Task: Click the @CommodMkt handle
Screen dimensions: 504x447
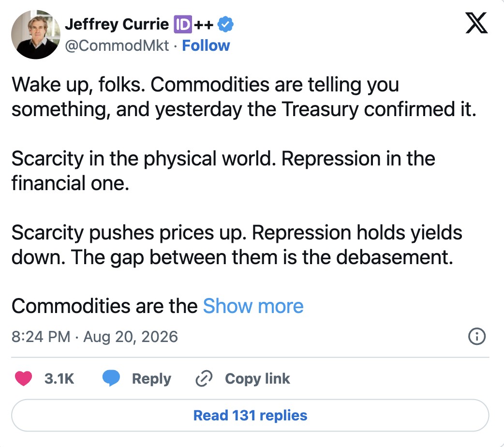Action: tap(117, 45)
